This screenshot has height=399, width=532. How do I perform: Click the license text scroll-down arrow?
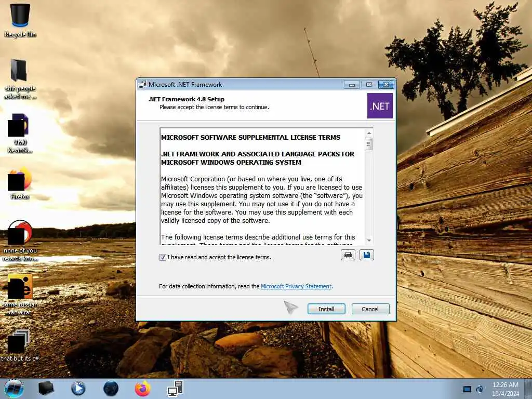[369, 241]
